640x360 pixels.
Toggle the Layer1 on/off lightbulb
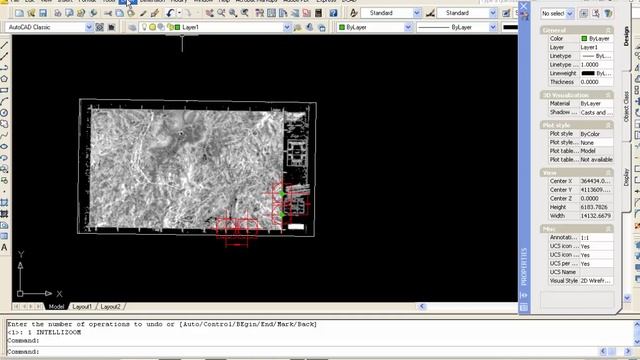coord(144,27)
